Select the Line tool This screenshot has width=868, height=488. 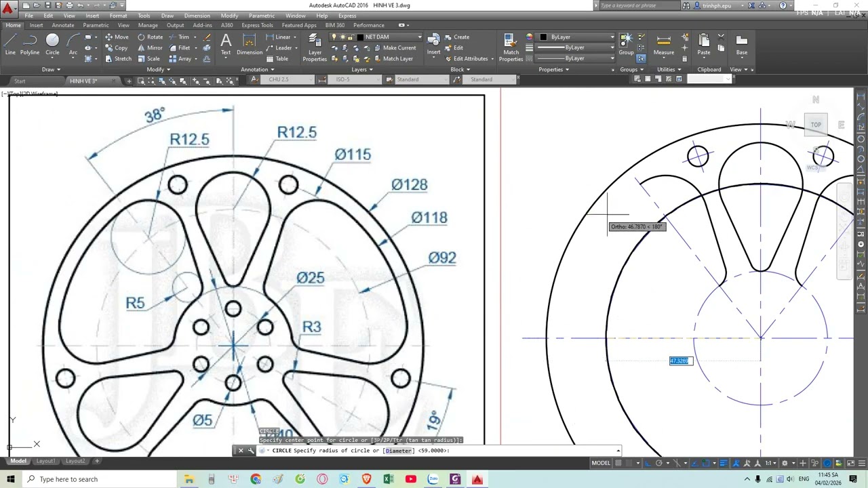[x=10, y=43]
